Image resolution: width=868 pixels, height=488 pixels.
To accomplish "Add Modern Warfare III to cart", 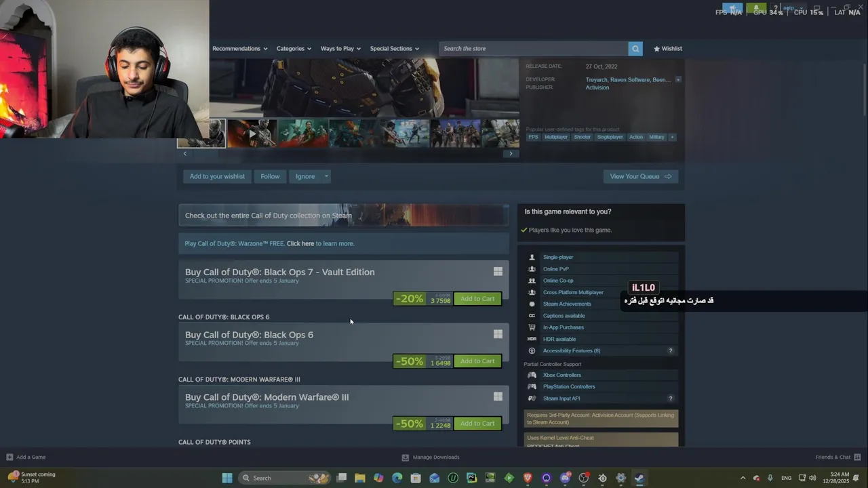I will point(477,424).
